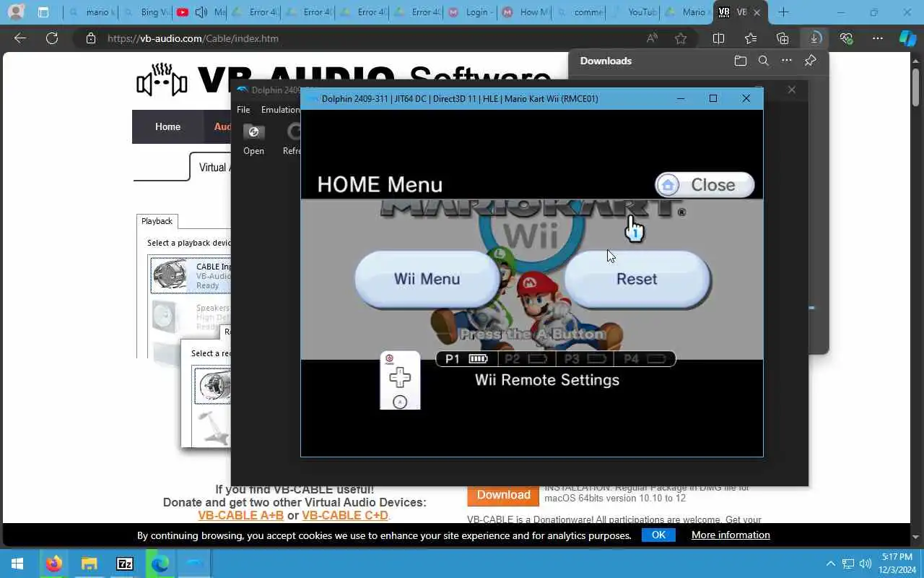Open the clock and date flyout

coord(897,564)
